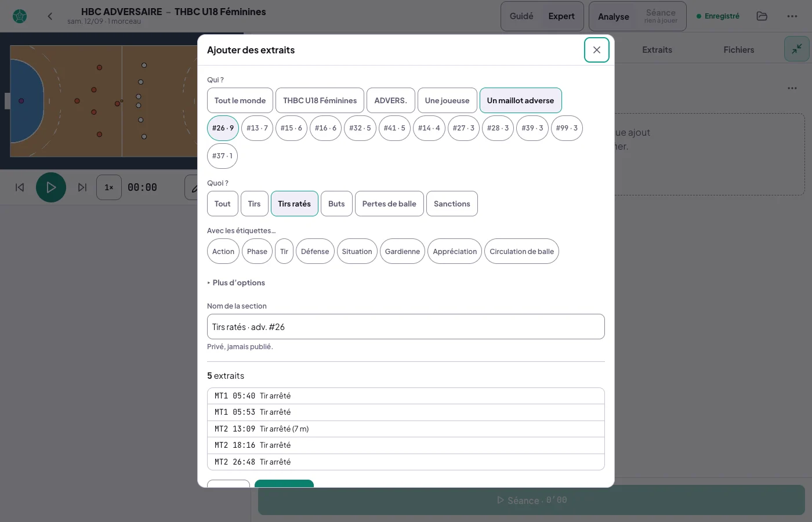812x522 pixels.
Task: Open the Circulation de balle tag selector
Action: (521, 251)
